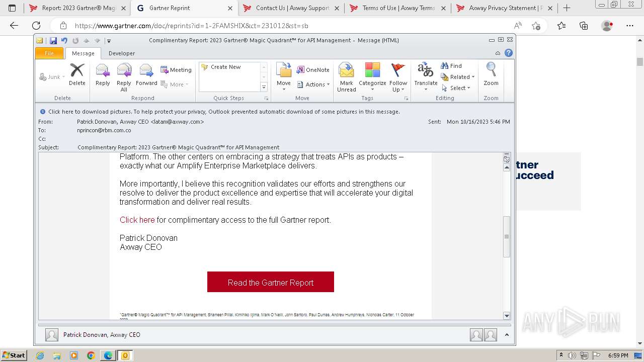Open Chrome from the taskbar
644x362 pixels.
[91, 355]
